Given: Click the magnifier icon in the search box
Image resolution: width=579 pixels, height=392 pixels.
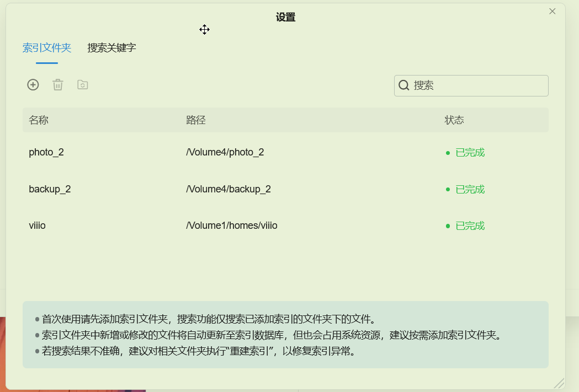Looking at the screenshot, I should 404,85.
